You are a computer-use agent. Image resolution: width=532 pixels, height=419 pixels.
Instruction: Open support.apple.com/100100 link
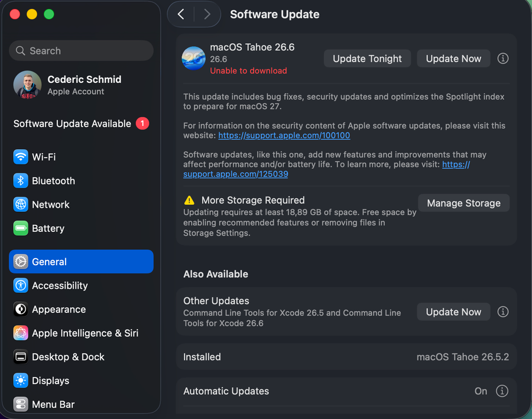click(284, 136)
